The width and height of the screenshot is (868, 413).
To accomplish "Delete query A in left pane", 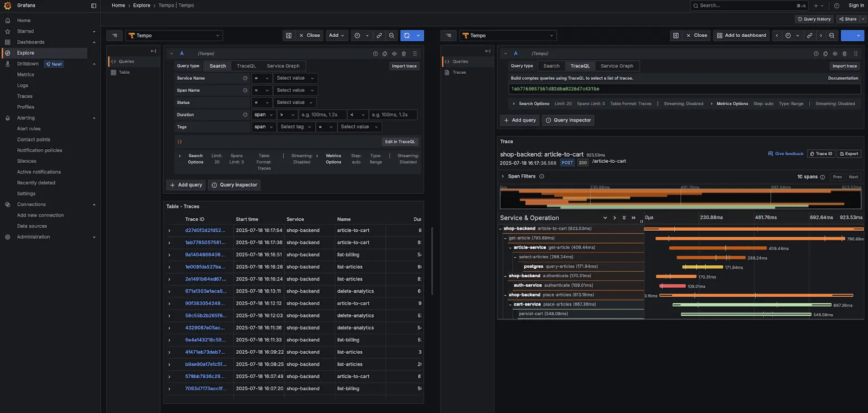I will coord(404,54).
